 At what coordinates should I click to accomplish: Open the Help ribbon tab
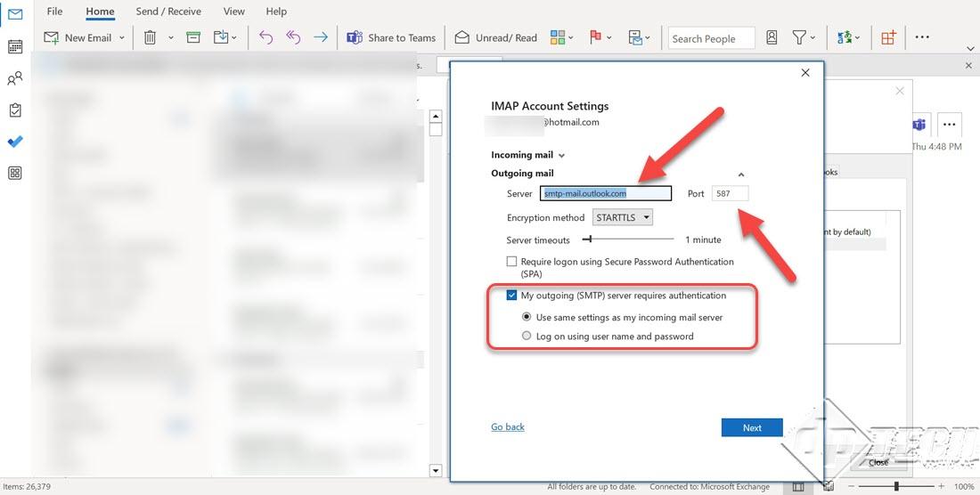276,12
